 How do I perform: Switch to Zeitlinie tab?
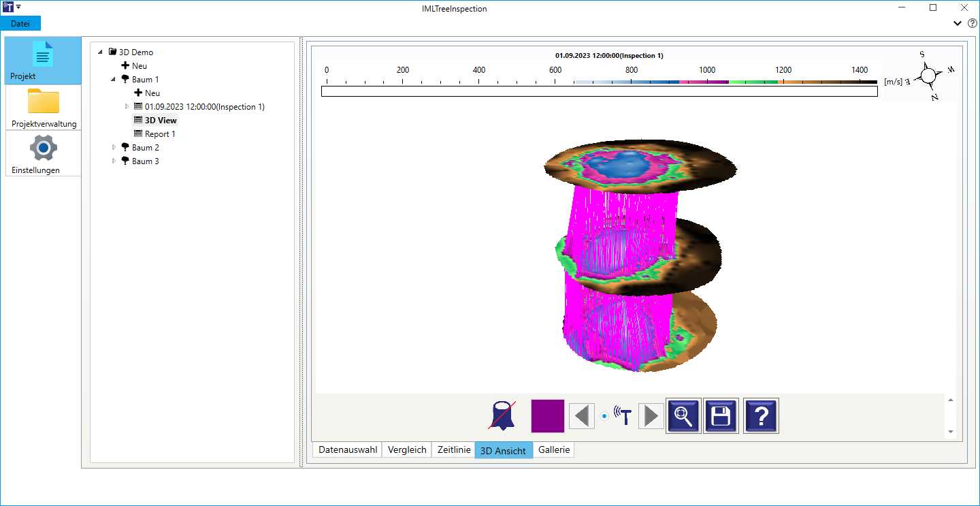[x=454, y=449]
